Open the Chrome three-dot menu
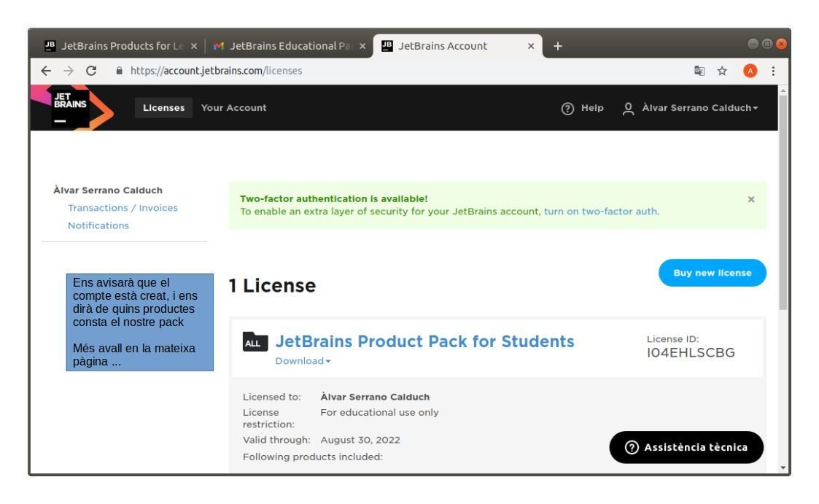819x504 pixels. pos(773,71)
